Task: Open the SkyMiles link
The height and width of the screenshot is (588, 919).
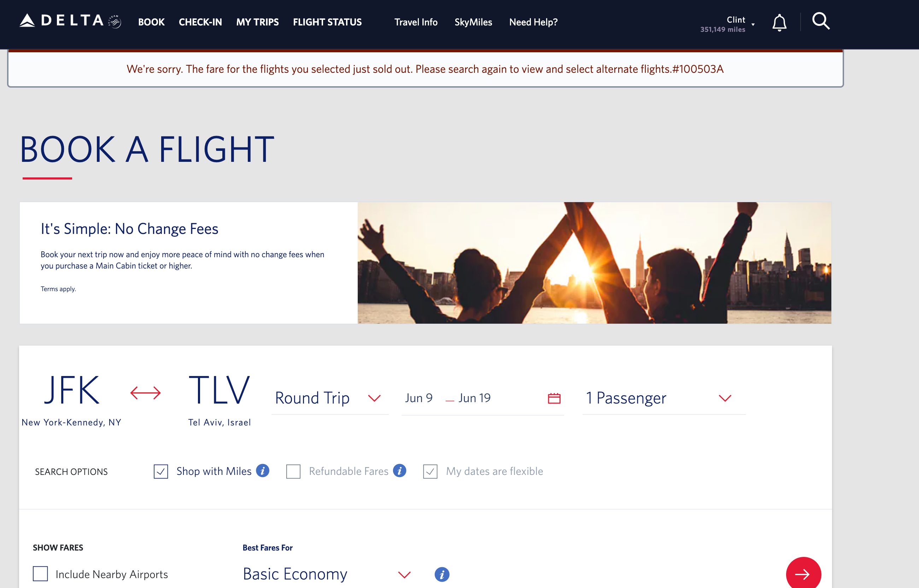Action: click(x=473, y=22)
